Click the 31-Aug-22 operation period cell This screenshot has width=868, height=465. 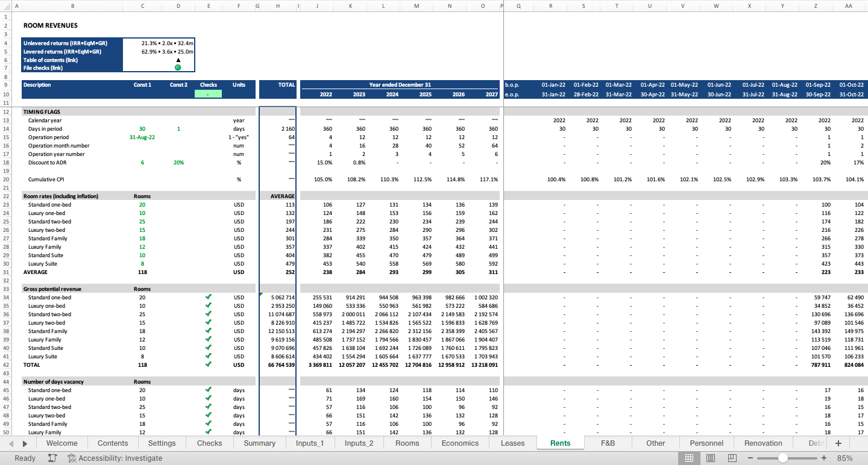click(x=142, y=137)
